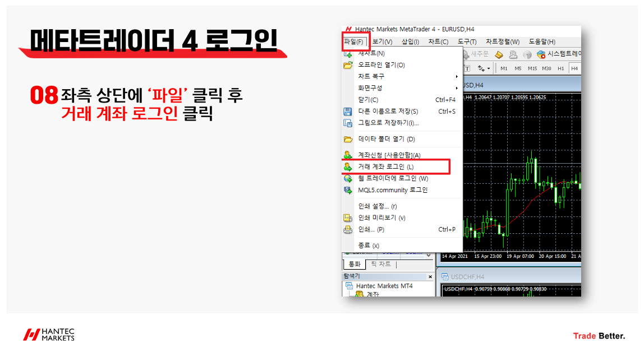This screenshot has width=644, height=361.
Task: Click the folder icon beside 데이타 폴더 열기
Action: [348, 139]
